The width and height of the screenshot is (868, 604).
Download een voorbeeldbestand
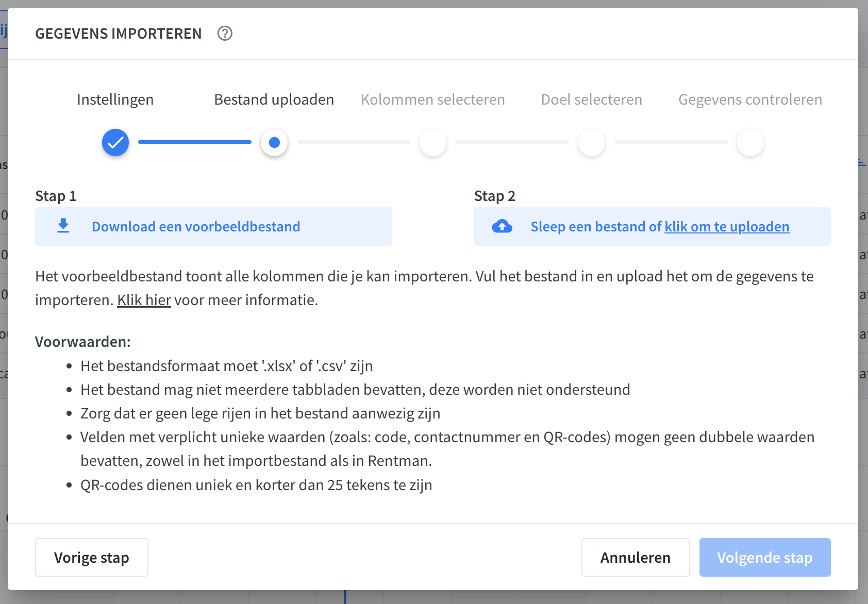pos(213,227)
